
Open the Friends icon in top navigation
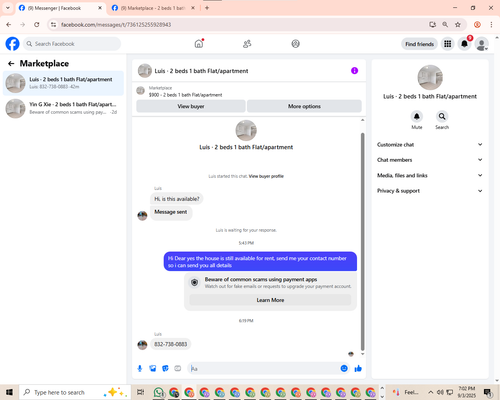click(x=247, y=44)
